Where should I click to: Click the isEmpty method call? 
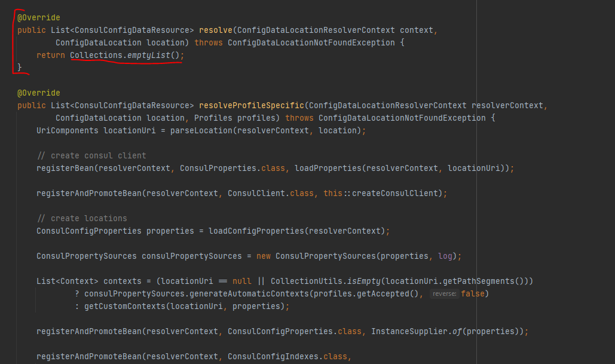[x=363, y=282]
